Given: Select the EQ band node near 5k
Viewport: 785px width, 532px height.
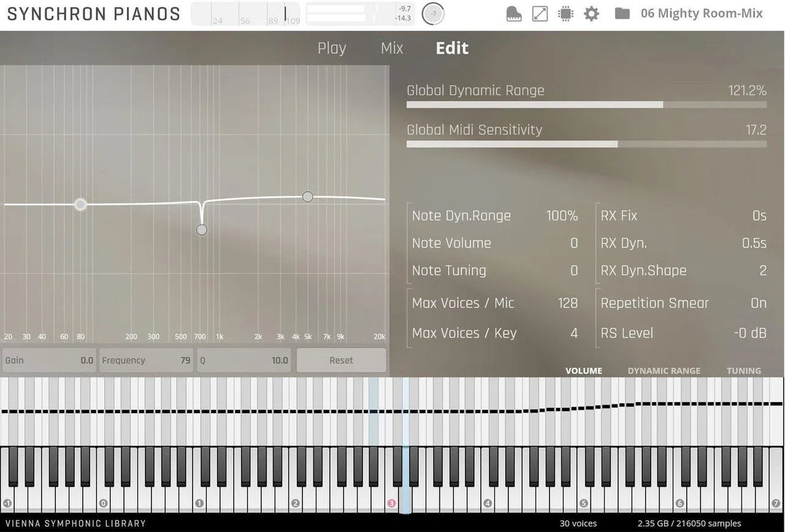Looking at the screenshot, I should pos(307,197).
